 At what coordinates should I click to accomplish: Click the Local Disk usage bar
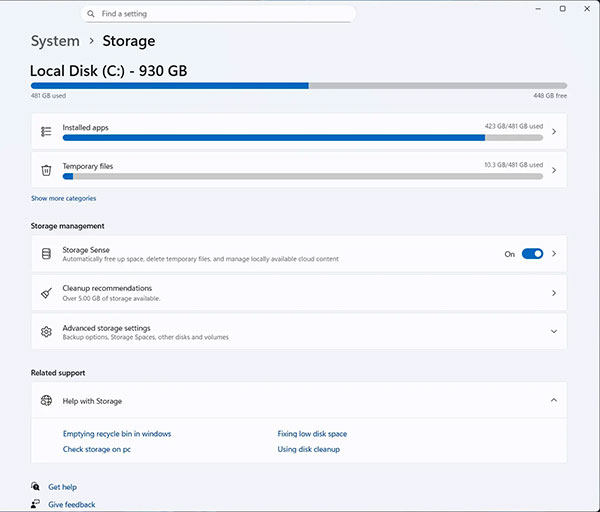point(299,86)
